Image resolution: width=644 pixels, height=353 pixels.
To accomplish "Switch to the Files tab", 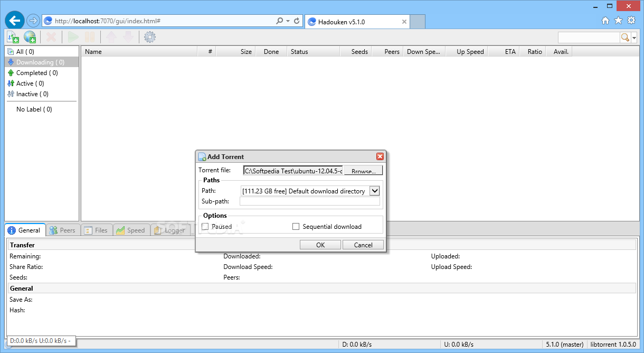I will pyautogui.click(x=96, y=230).
